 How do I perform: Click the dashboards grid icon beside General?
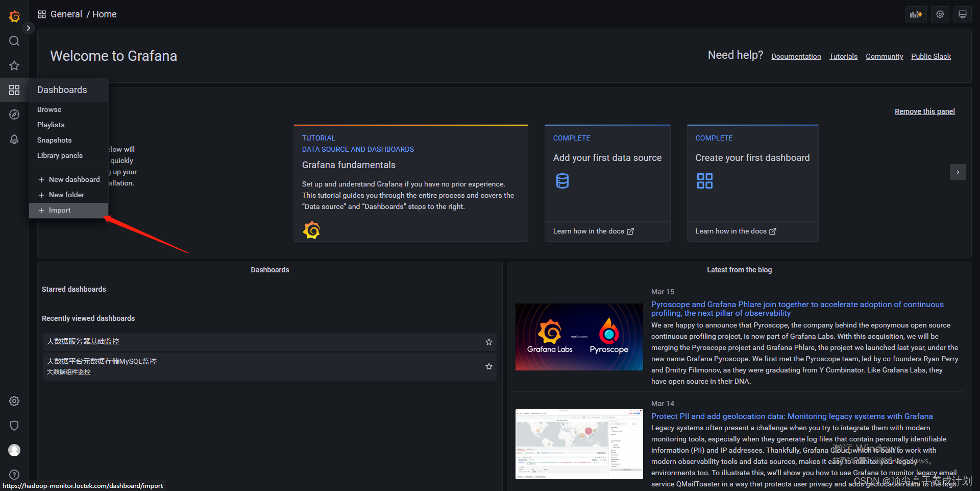click(42, 14)
